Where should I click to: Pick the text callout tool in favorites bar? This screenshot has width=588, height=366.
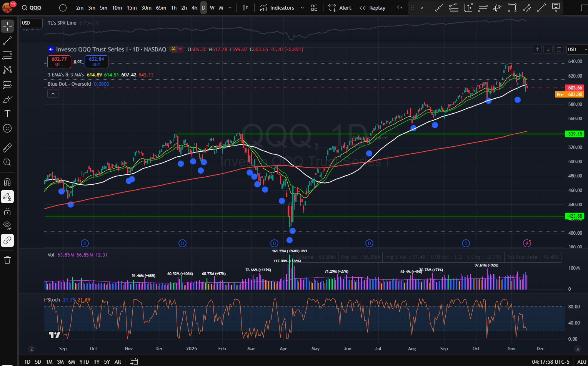click(x=556, y=8)
